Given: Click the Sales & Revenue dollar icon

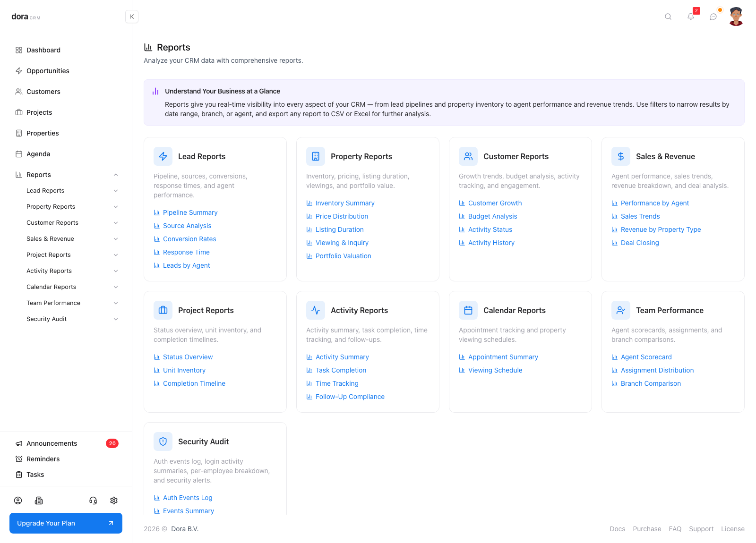Looking at the screenshot, I should click(x=621, y=156).
